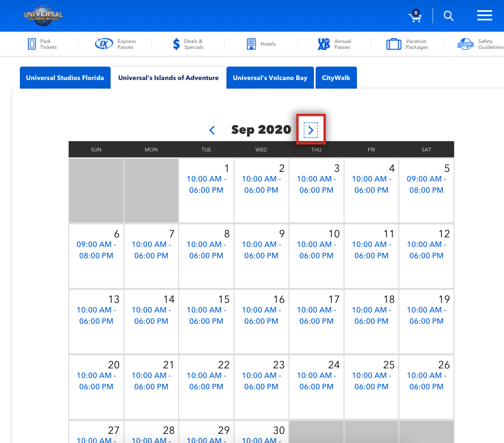This screenshot has height=443, width=504.
Task: Advance to next month arrow
Action: point(311,130)
